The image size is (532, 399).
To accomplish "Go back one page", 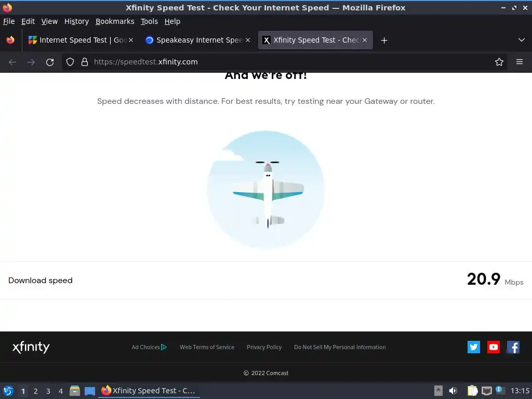I will [12, 62].
